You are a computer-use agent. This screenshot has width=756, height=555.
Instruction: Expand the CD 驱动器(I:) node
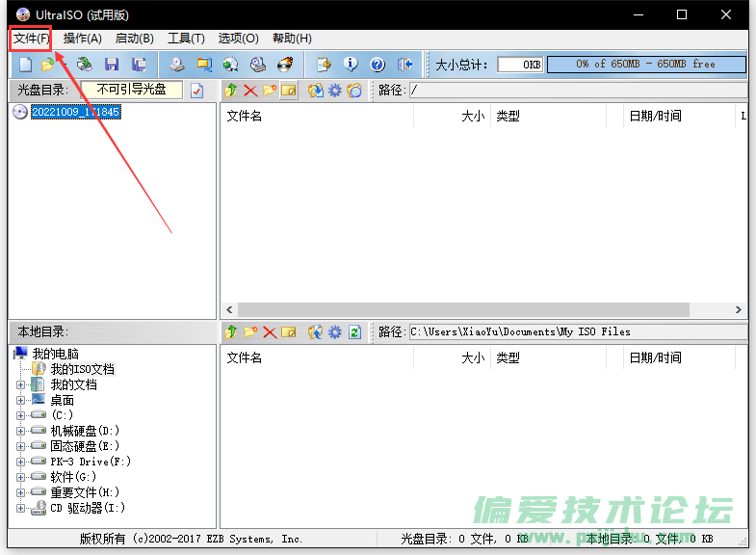click(x=21, y=508)
